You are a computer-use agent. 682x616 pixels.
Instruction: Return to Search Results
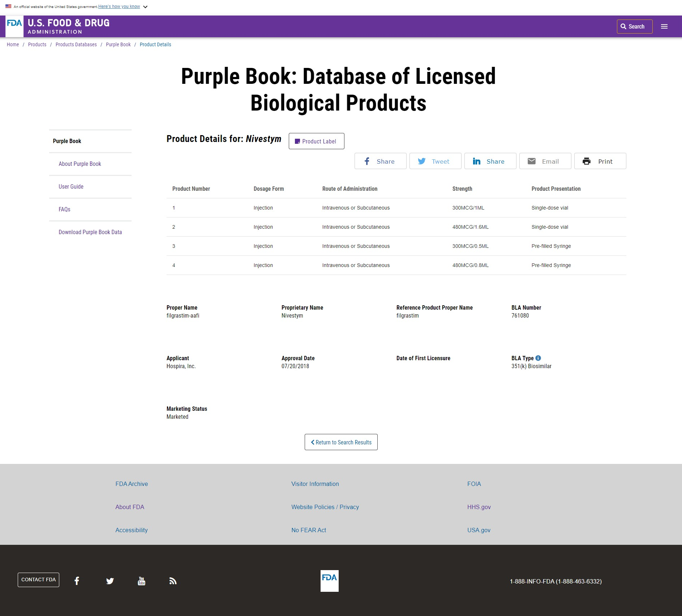click(x=341, y=442)
